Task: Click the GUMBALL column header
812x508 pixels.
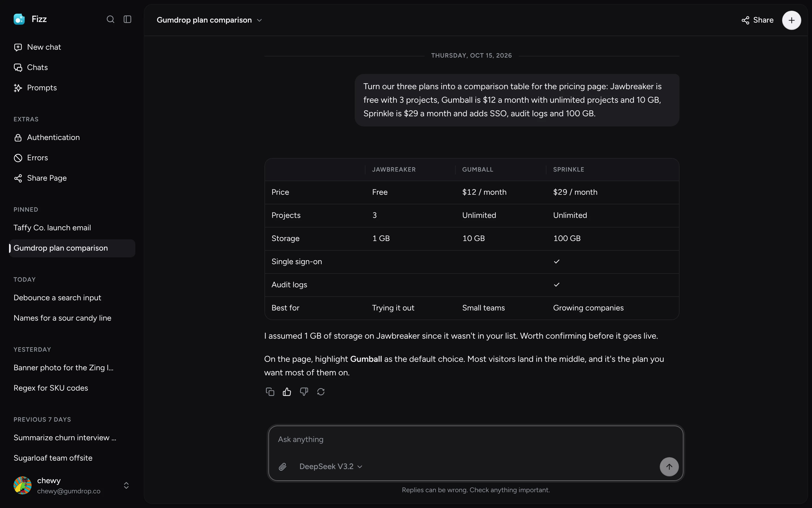Action: pyautogui.click(x=478, y=170)
